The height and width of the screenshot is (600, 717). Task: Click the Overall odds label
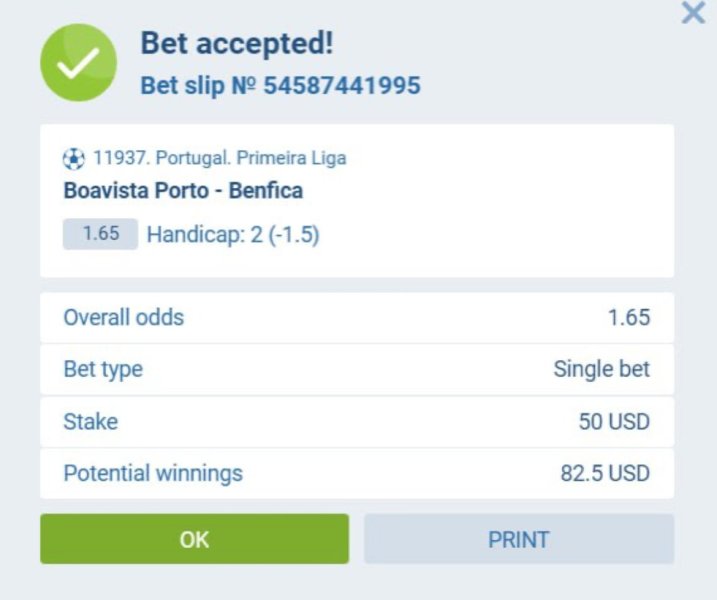(x=124, y=318)
